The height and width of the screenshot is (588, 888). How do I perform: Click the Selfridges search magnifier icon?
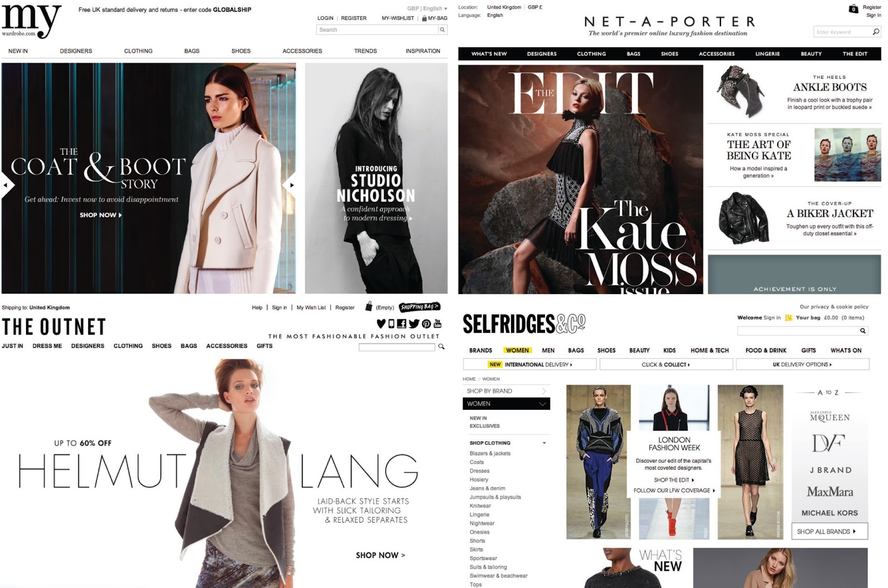coord(862,331)
